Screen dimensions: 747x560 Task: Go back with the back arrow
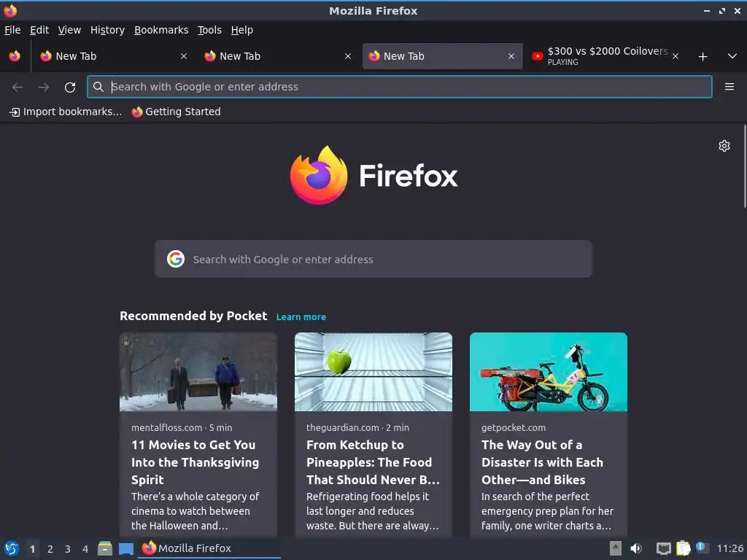point(18,87)
